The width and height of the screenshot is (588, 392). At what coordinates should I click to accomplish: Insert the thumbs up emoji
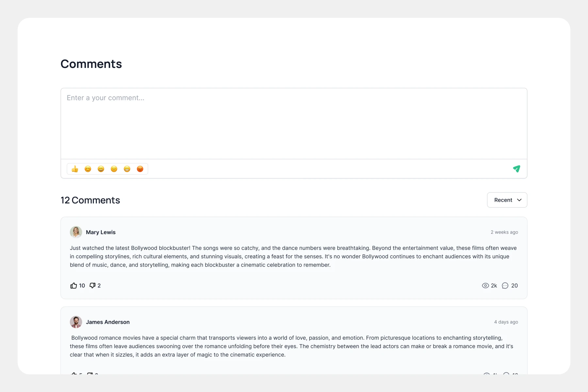click(x=75, y=169)
